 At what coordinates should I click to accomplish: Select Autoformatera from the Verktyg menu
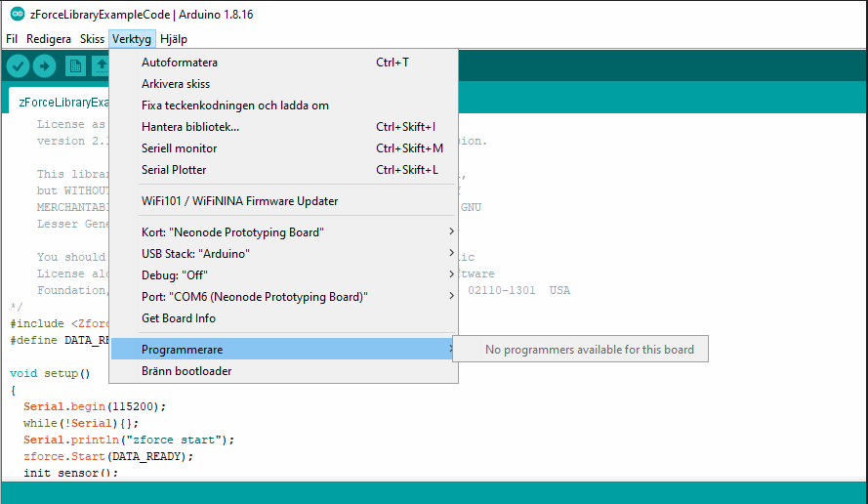pos(180,63)
